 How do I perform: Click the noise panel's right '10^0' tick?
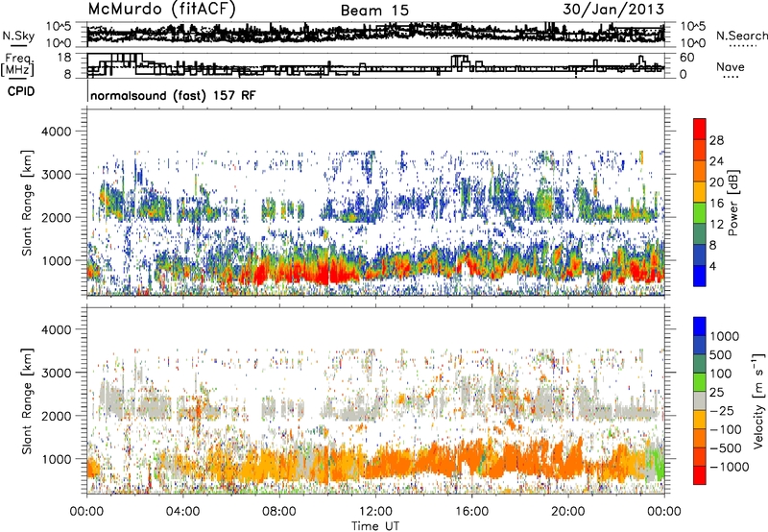coord(693,43)
